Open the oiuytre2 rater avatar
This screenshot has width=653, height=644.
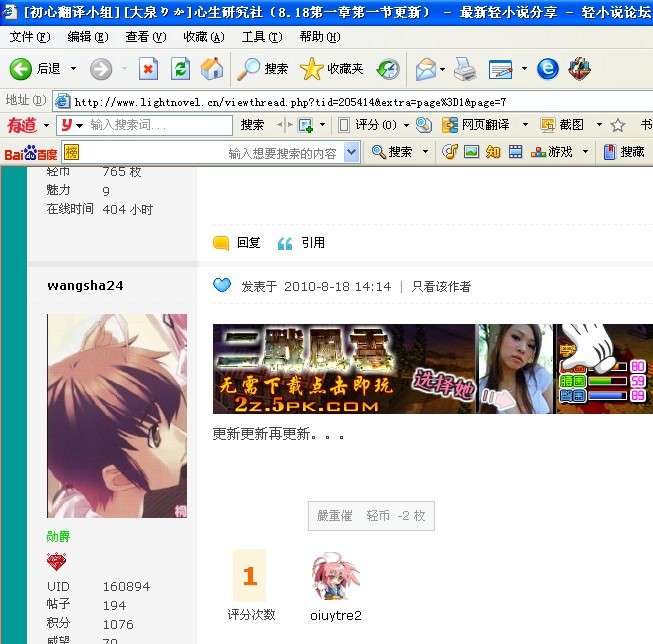(336, 577)
